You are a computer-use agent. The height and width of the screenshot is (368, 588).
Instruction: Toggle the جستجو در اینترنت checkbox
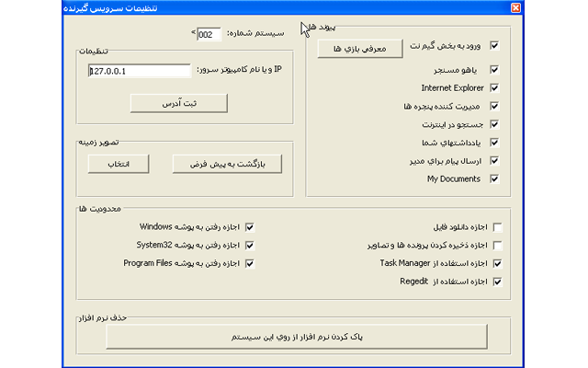495,124
